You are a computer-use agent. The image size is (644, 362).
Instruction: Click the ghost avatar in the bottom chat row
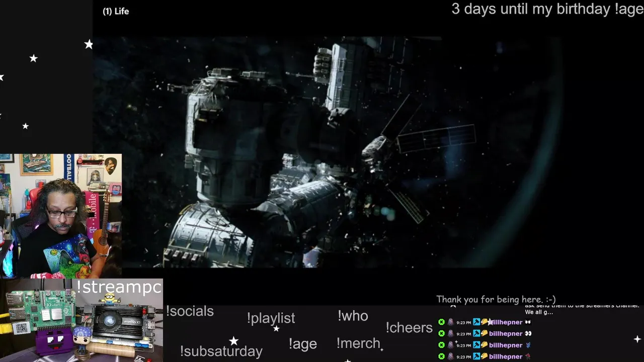pos(450,356)
